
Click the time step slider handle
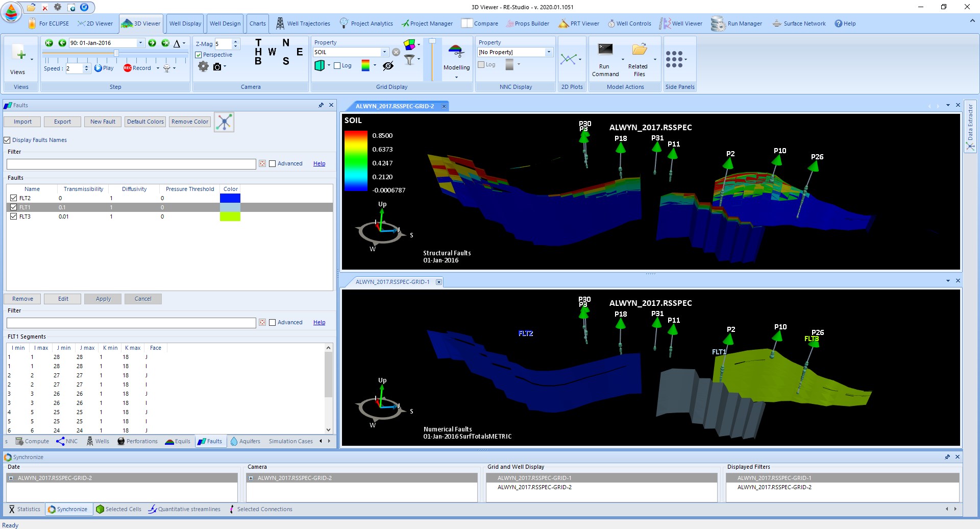pos(116,53)
